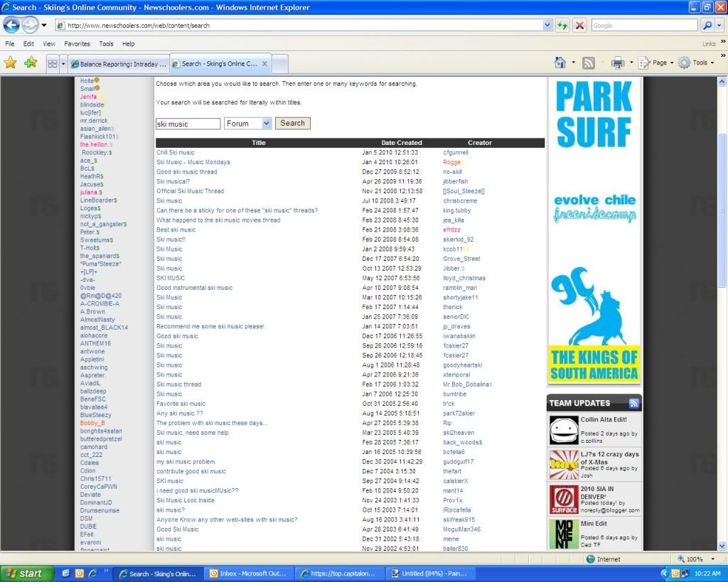Image resolution: width=728 pixels, height=582 pixels.
Task: Click the Search button
Action: coord(292,123)
